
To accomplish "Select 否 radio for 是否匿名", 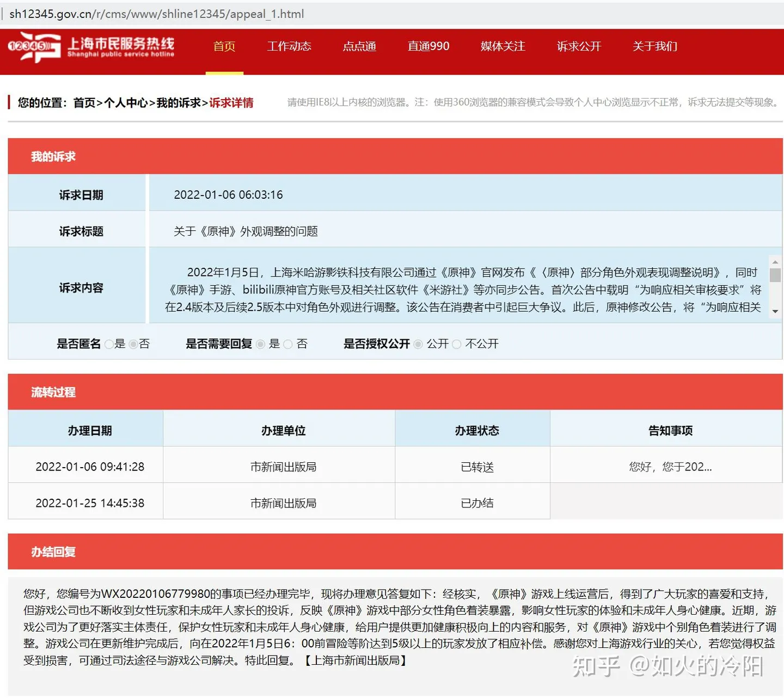I will [x=133, y=344].
